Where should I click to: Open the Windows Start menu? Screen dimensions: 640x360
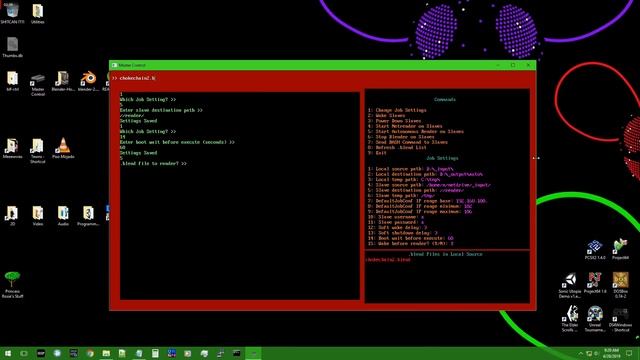click(8, 353)
